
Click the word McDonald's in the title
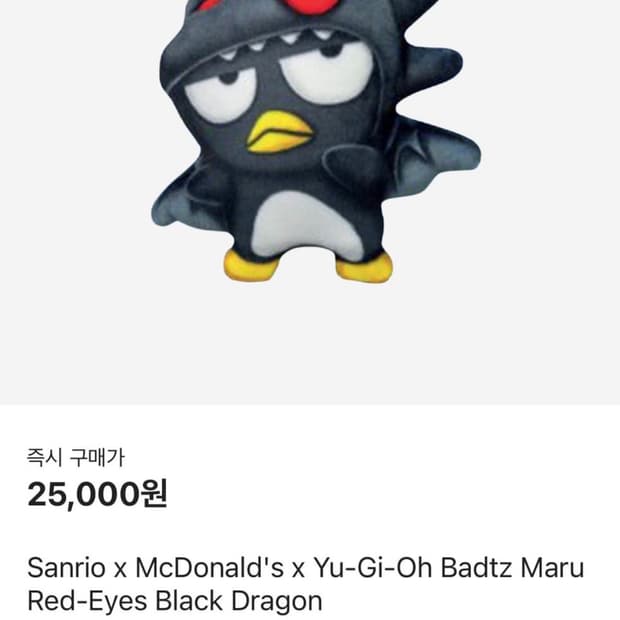[210, 568]
